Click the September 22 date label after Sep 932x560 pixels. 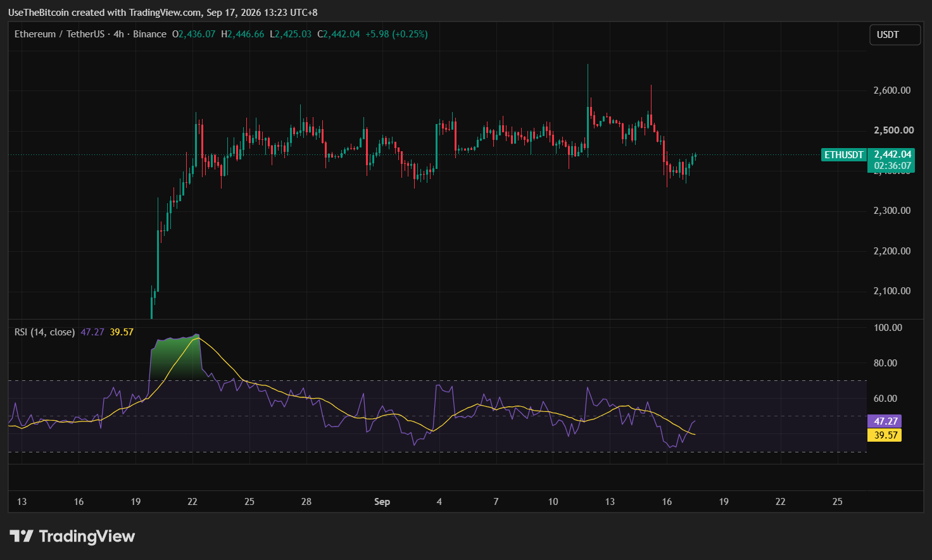(781, 502)
